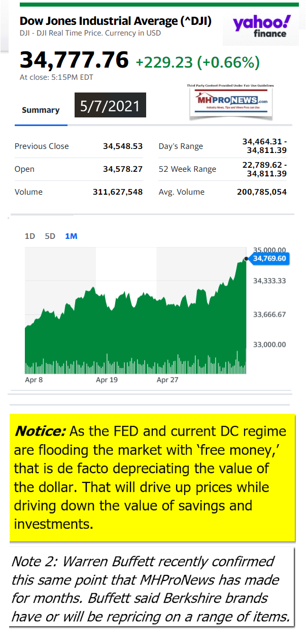Click the MHProNews logo image
Screen dimensions: 306x644
pyautogui.click(x=231, y=101)
